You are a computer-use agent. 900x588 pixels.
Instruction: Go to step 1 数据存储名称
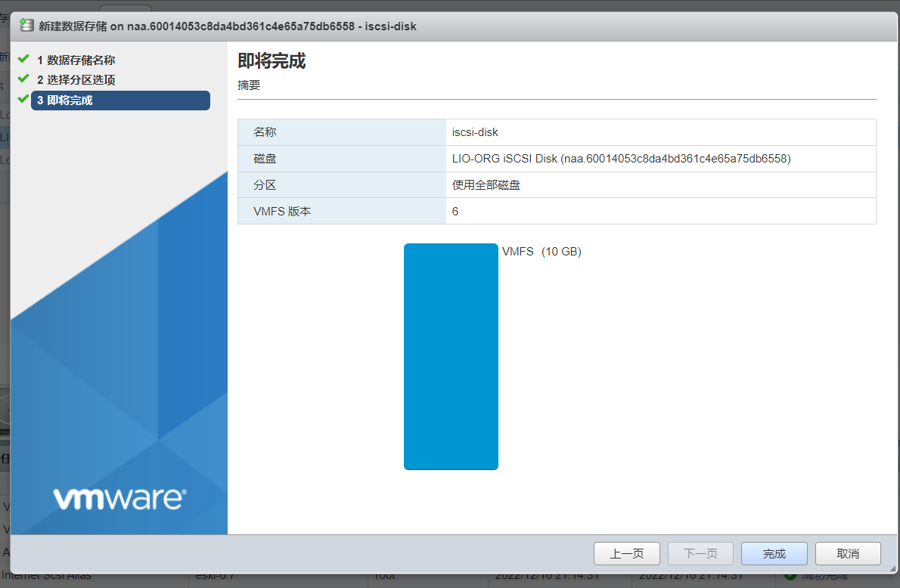(x=76, y=60)
